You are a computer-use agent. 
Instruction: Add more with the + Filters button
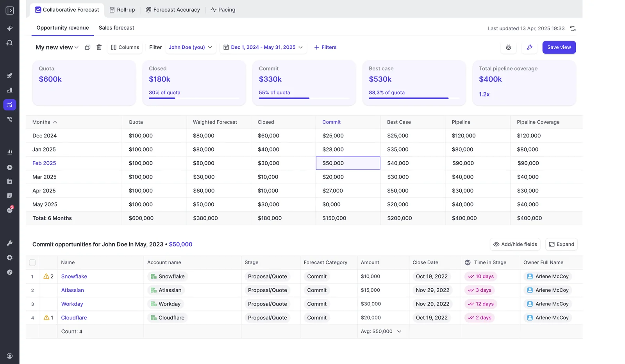pos(325,47)
